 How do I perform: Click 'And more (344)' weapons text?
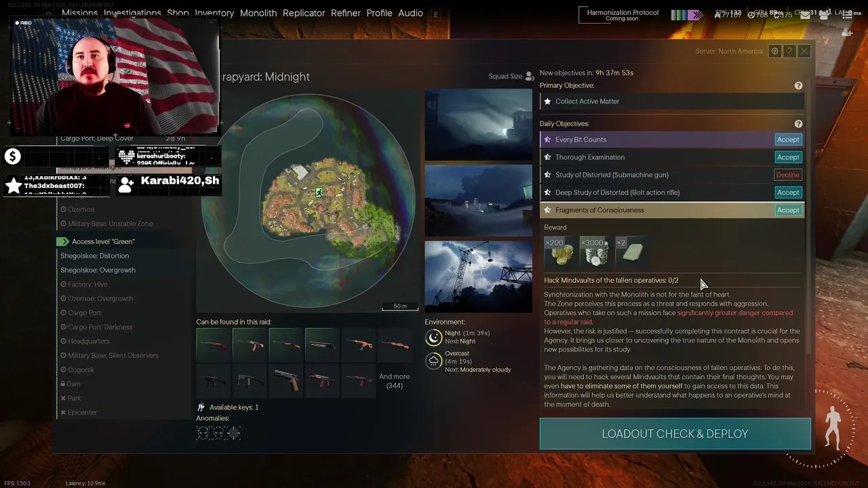point(394,381)
